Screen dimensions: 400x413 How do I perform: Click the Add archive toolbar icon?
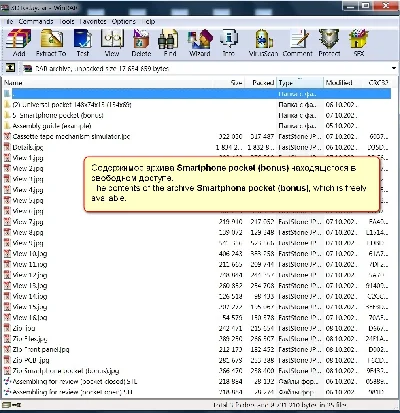pyautogui.click(x=19, y=43)
